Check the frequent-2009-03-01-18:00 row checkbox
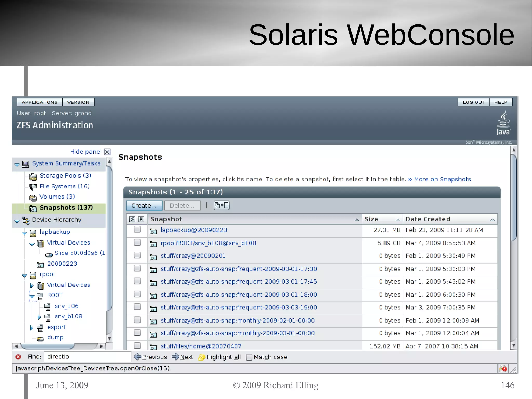Screen dimensions: 532x399 click(x=137, y=294)
